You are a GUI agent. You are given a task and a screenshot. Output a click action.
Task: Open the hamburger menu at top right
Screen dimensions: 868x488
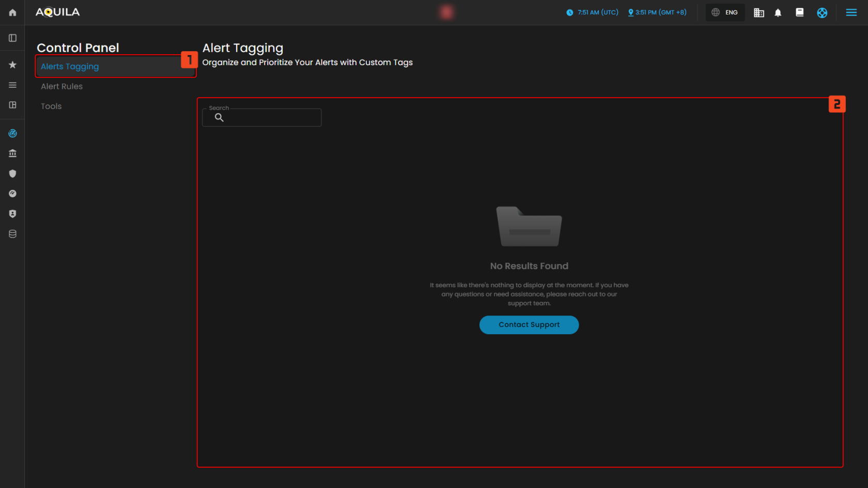pyautogui.click(x=851, y=12)
